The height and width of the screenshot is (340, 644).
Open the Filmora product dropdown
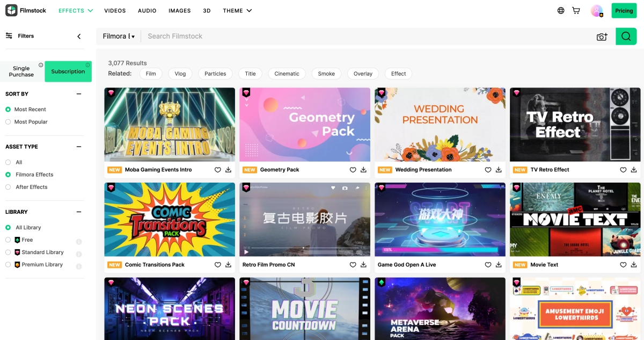click(x=119, y=37)
